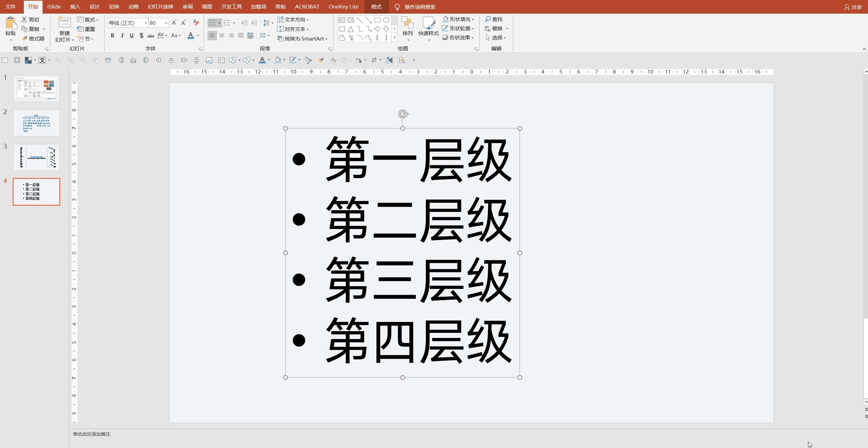The height and width of the screenshot is (448, 868).
Task: Open Find (查找) in the editing group
Action: tap(494, 19)
